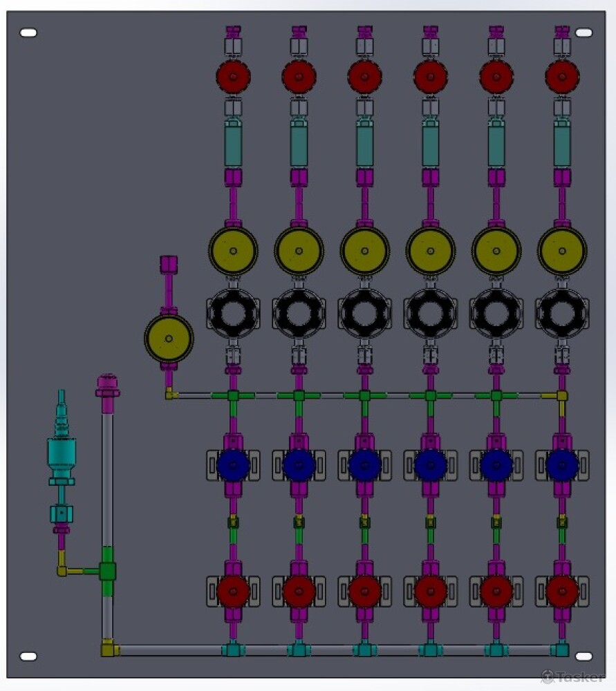Select the yellow gauge in the fifth column
This screenshot has width=616, height=691.
tap(496, 251)
